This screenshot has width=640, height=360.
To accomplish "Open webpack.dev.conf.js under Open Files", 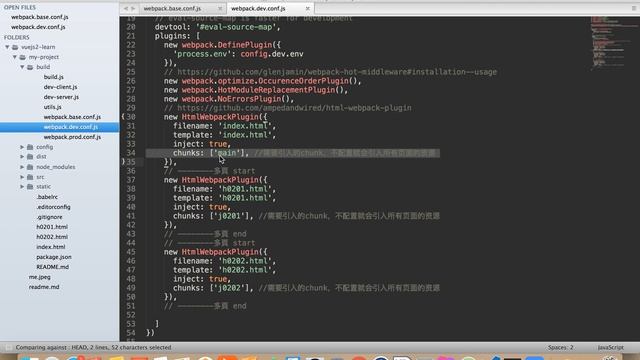I will [38, 27].
